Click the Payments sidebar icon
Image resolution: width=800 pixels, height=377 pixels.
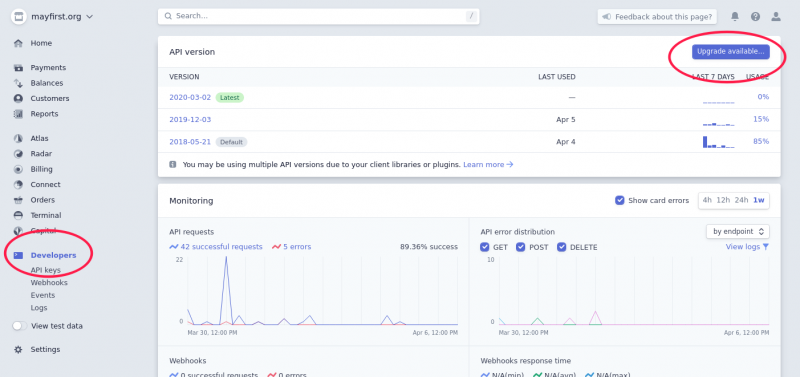[18, 68]
